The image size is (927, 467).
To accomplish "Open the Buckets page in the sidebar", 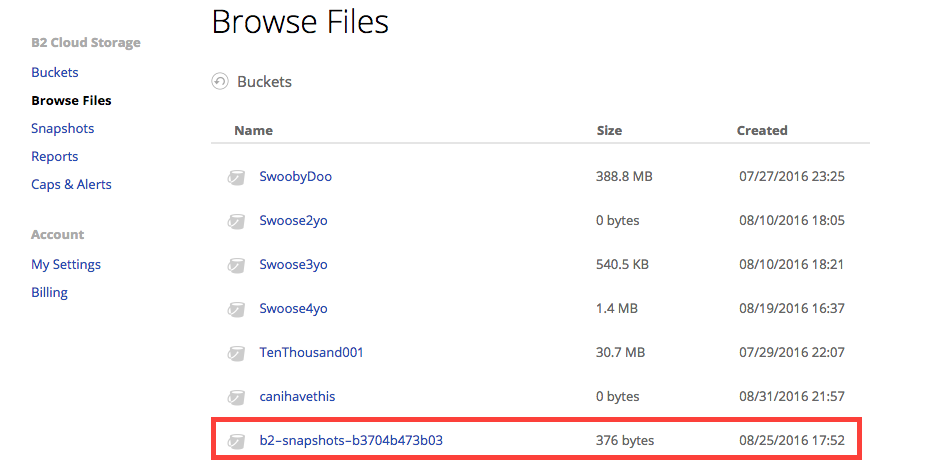I will 55,72.
